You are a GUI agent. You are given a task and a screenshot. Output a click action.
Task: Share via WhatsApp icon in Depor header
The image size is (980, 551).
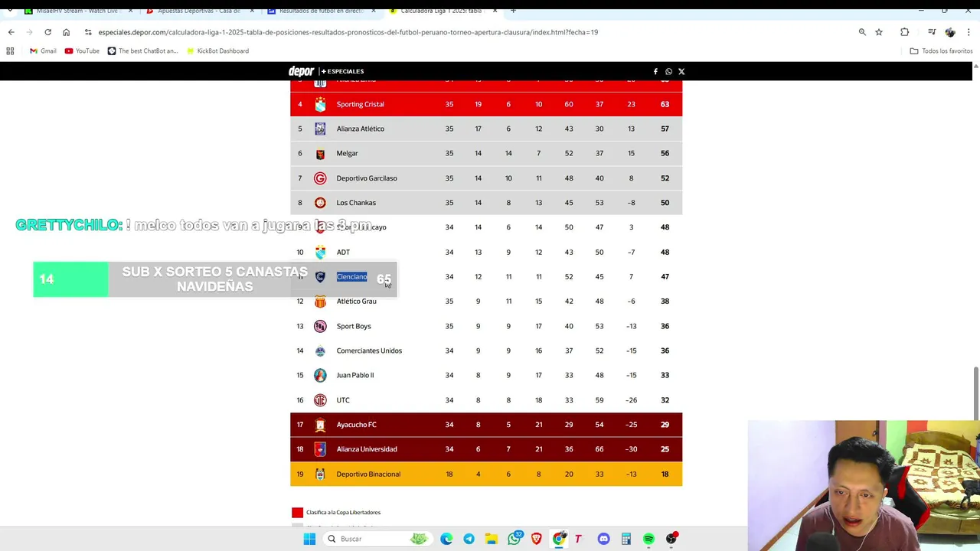[x=668, y=71]
